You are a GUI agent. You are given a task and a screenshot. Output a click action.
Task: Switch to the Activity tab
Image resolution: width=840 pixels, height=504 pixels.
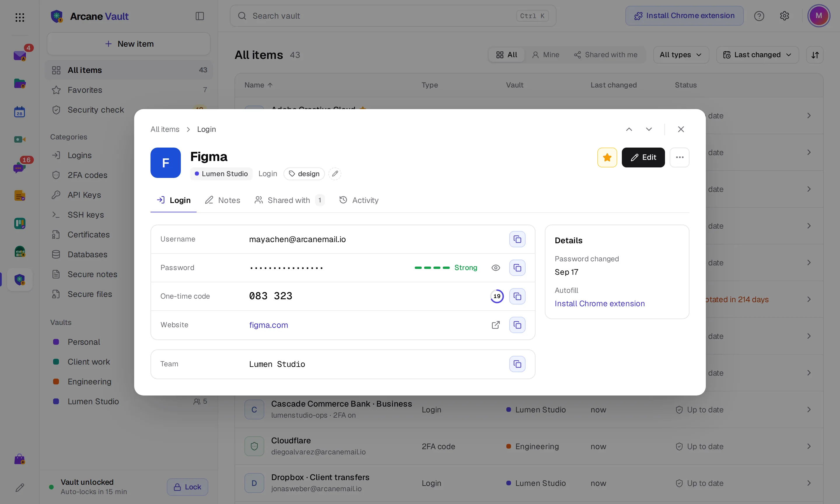click(x=359, y=200)
